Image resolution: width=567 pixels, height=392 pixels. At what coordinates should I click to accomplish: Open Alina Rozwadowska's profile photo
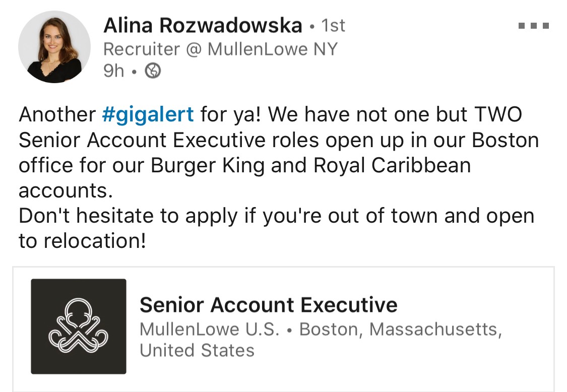click(x=54, y=47)
